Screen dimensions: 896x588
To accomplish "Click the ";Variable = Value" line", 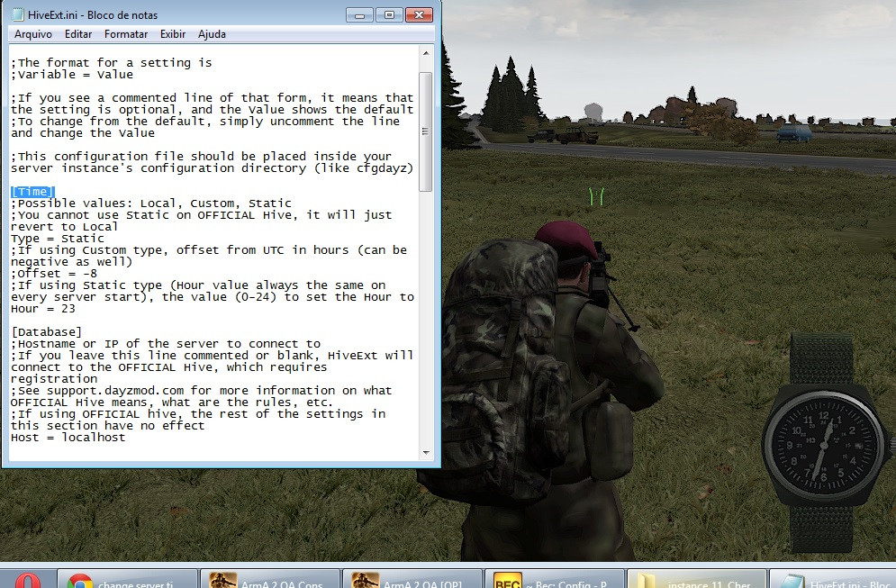I will pyautogui.click(x=72, y=74).
